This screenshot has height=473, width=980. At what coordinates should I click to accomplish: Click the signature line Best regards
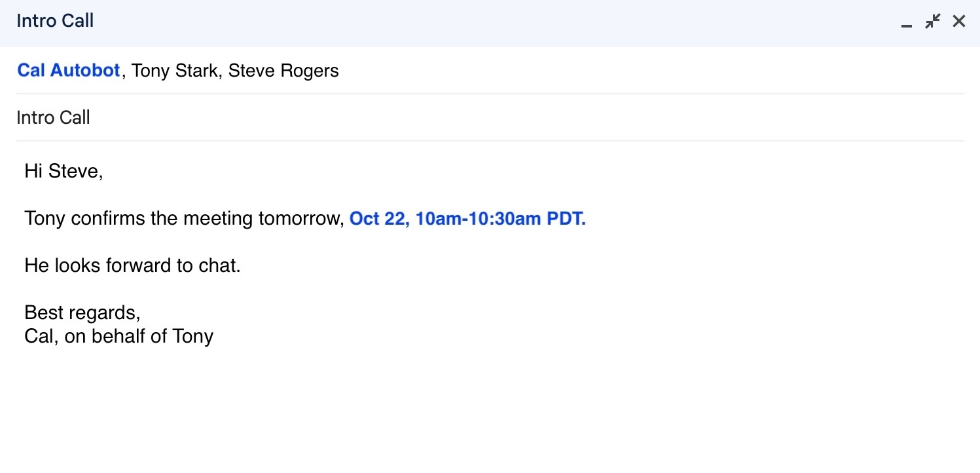[81, 312]
